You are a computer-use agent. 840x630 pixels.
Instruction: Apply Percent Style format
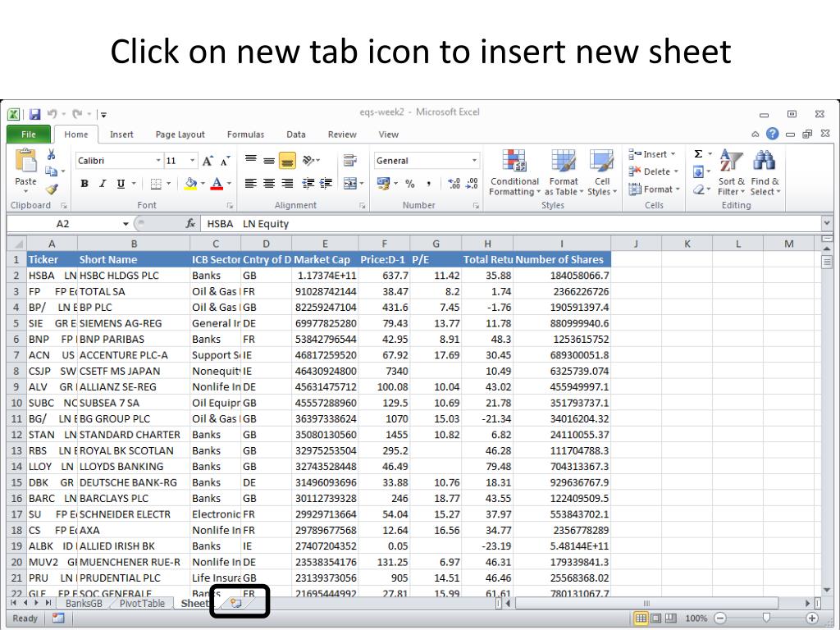click(410, 184)
